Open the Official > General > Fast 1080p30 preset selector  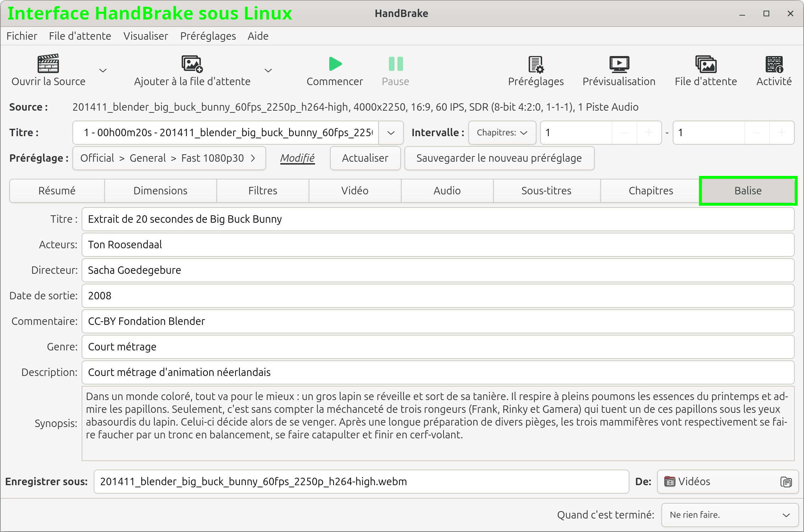[x=169, y=158]
